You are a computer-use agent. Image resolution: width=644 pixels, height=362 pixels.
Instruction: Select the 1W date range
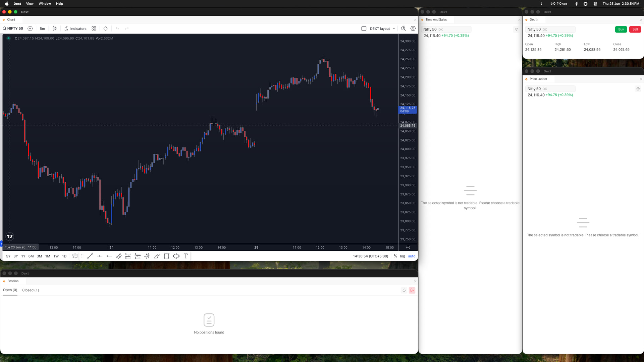point(56,256)
